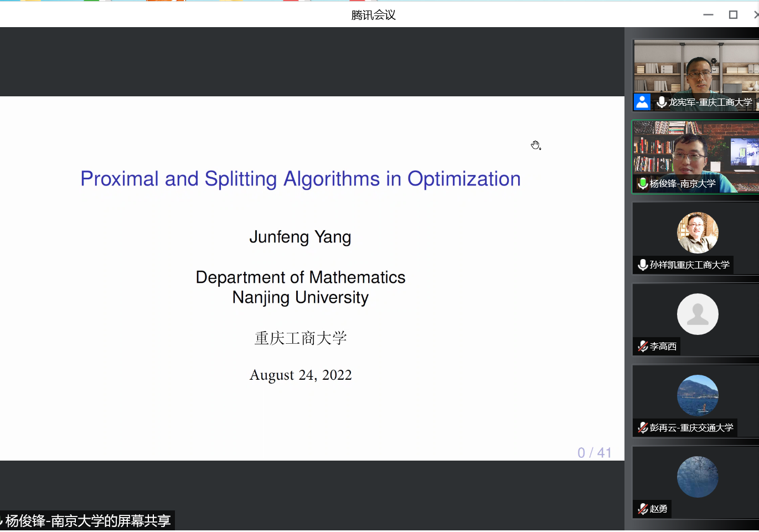The width and height of the screenshot is (759, 532).
Task: Click the 0 / 41 slide page counter
Action: pyautogui.click(x=594, y=453)
